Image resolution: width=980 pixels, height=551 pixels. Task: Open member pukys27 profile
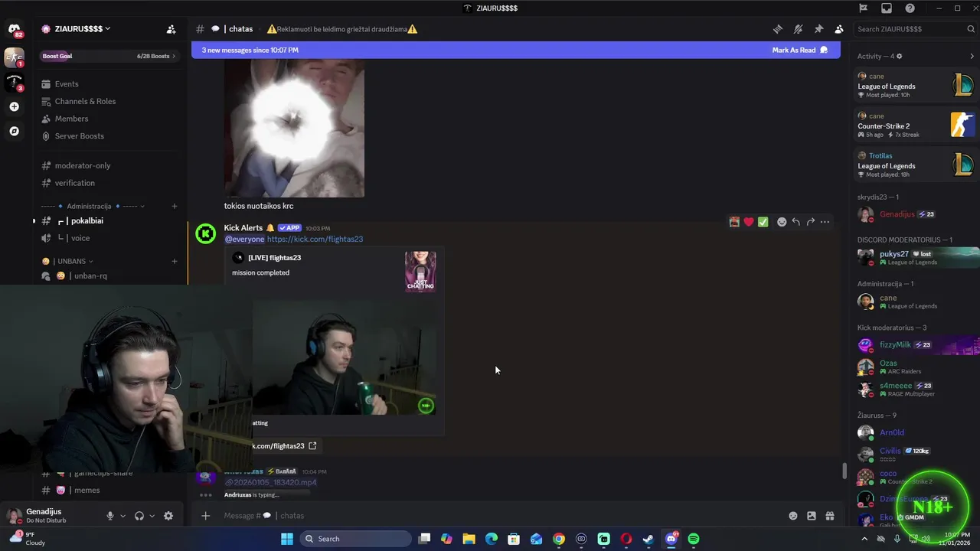[916, 257]
